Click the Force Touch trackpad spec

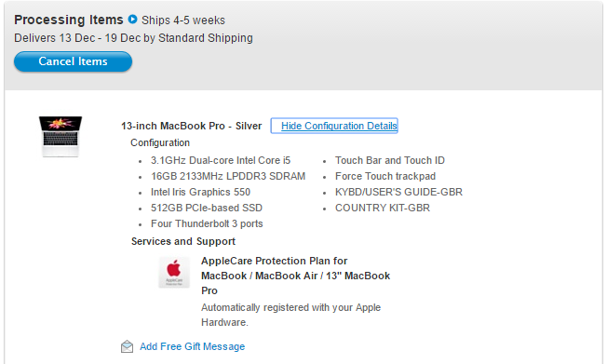(x=385, y=176)
